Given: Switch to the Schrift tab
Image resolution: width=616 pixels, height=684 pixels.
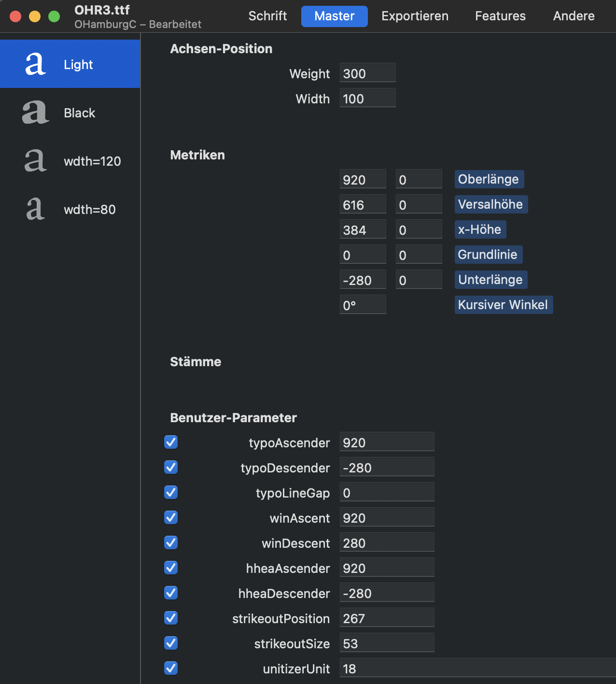Looking at the screenshot, I should (267, 16).
